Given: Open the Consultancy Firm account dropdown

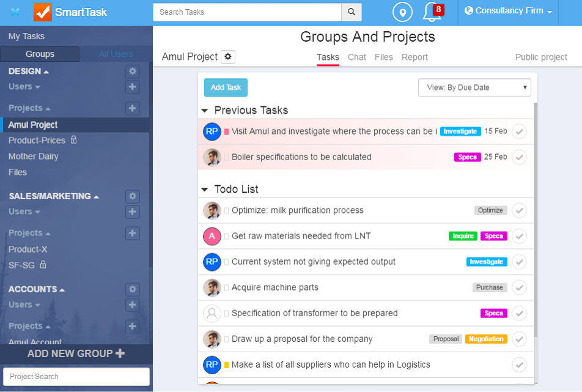Looking at the screenshot, I should coord(508,11).
